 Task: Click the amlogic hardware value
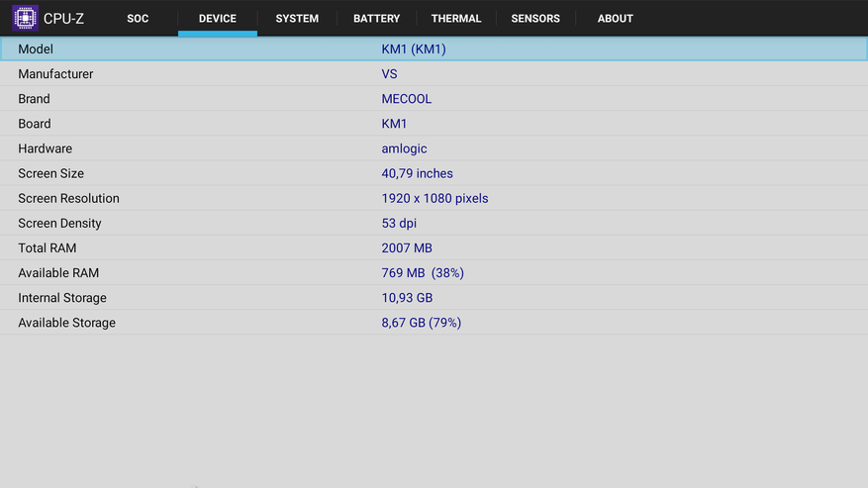point(404,149)
